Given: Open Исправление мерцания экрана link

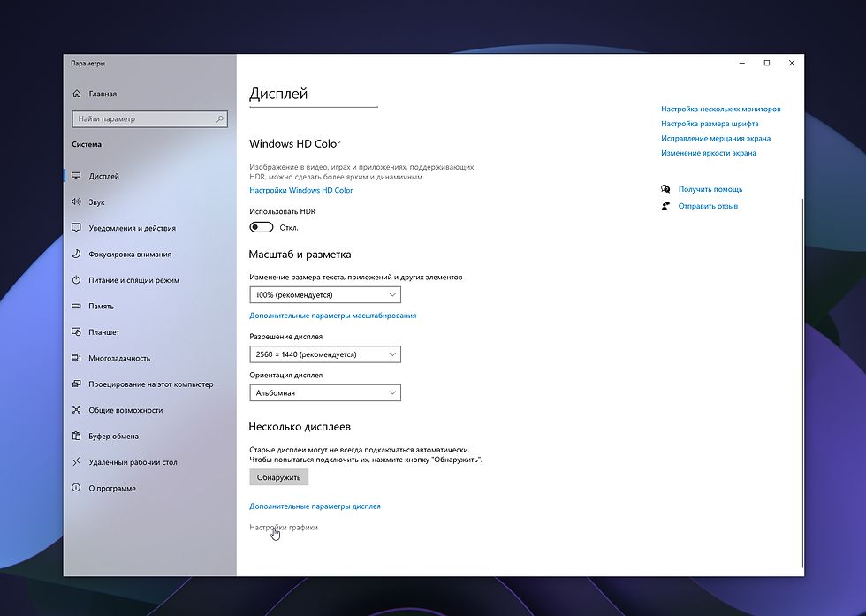Looking at the screenshot, I should 716,138.
